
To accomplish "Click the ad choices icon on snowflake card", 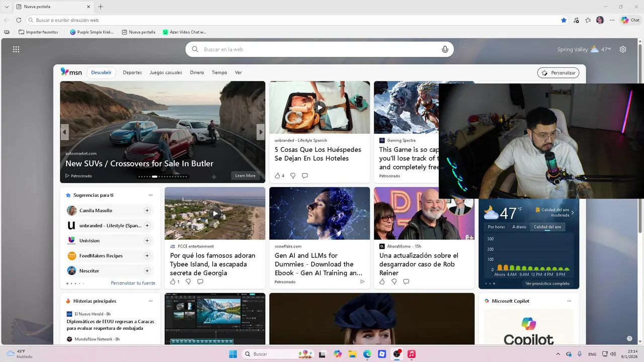I will 362,282.
